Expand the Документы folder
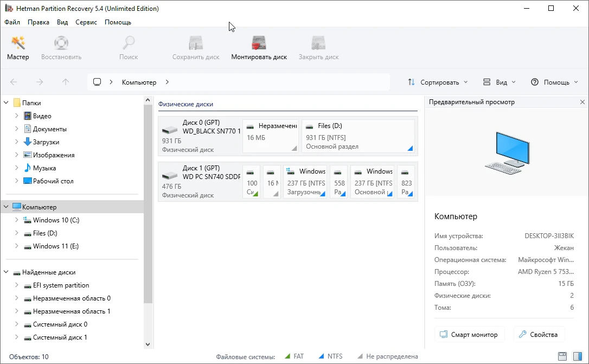Viewport: 589px width, 364px height. (x=16, y=129)
